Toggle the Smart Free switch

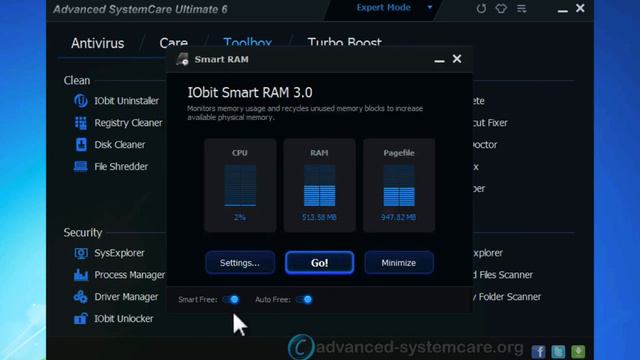click(231, 300)
